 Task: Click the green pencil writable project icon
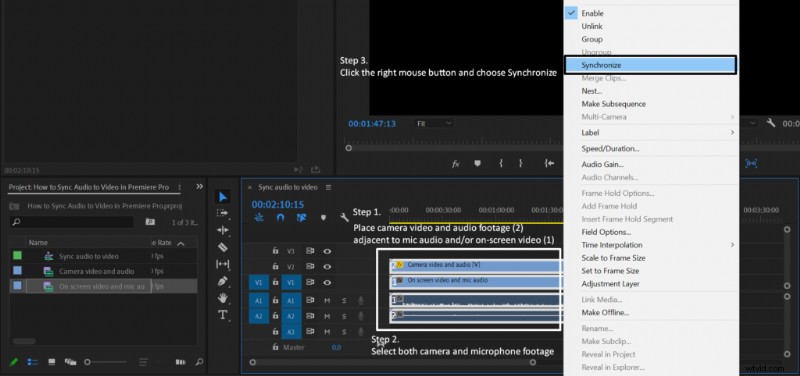(x=14, y=362)
